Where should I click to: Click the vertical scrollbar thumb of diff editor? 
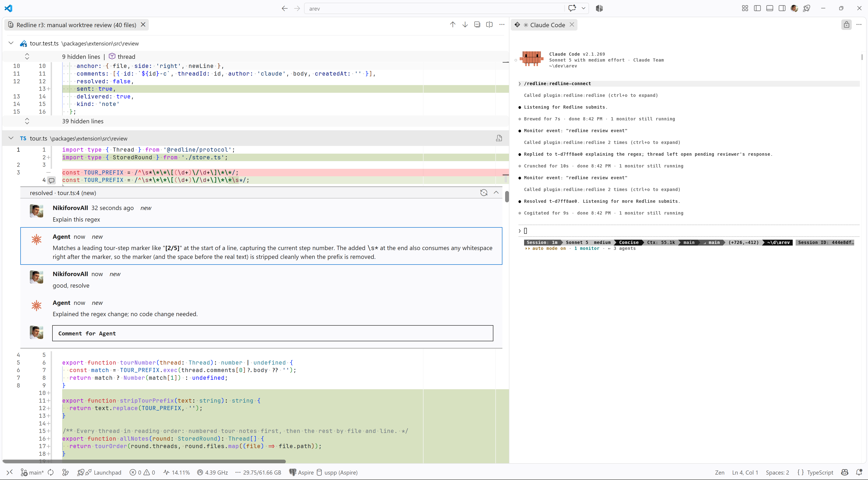507,196
